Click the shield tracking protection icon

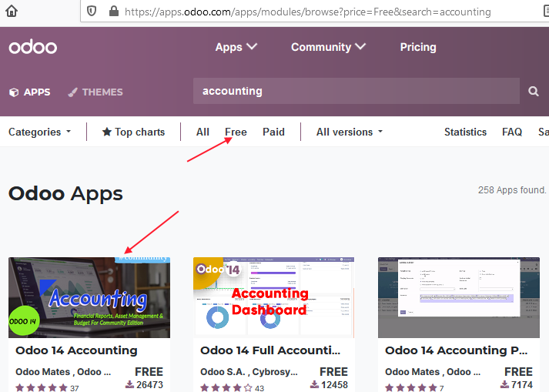(92, 12)
